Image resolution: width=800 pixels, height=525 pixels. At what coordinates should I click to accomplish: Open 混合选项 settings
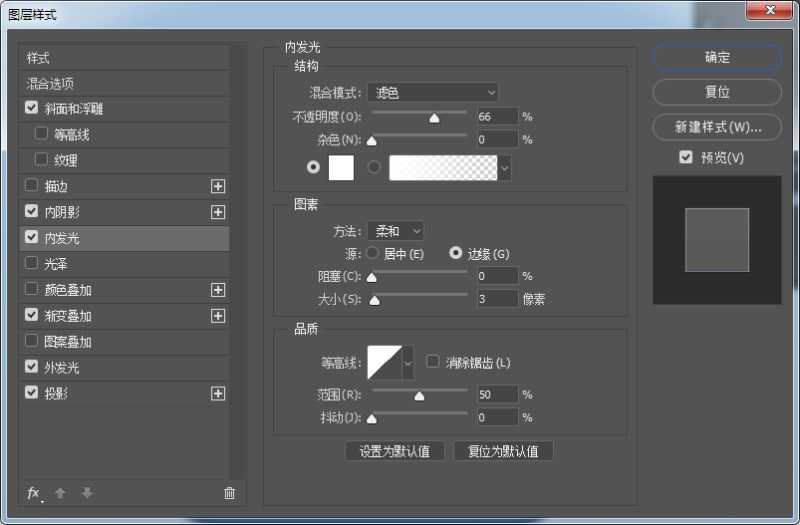pos(124,84)
